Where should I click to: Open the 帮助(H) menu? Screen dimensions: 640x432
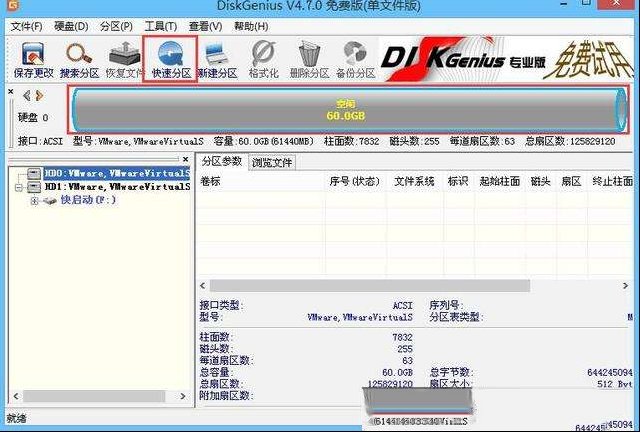pyautogui.click(x=251, y=27)
